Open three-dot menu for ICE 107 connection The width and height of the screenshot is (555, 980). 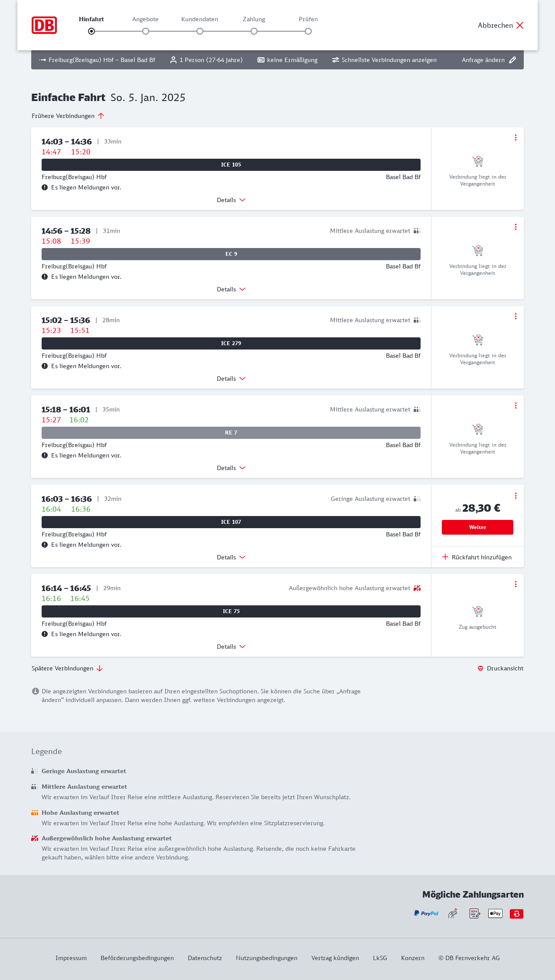(516, 496)
